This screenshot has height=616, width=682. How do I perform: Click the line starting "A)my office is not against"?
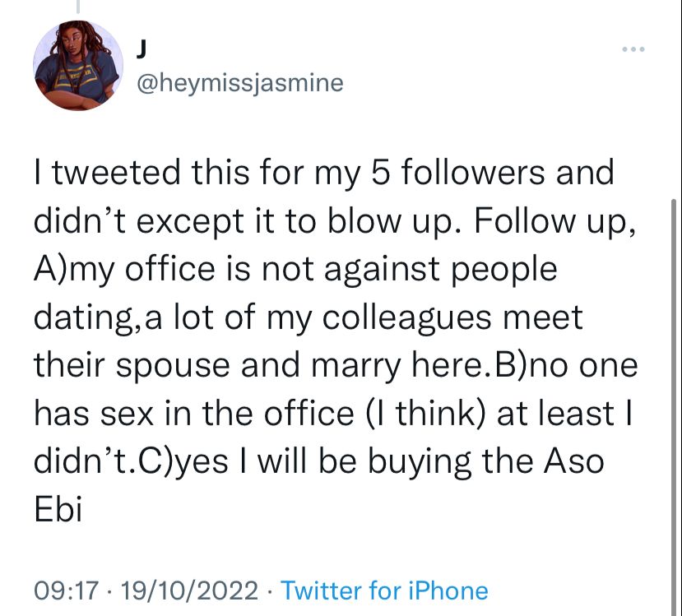295,269
